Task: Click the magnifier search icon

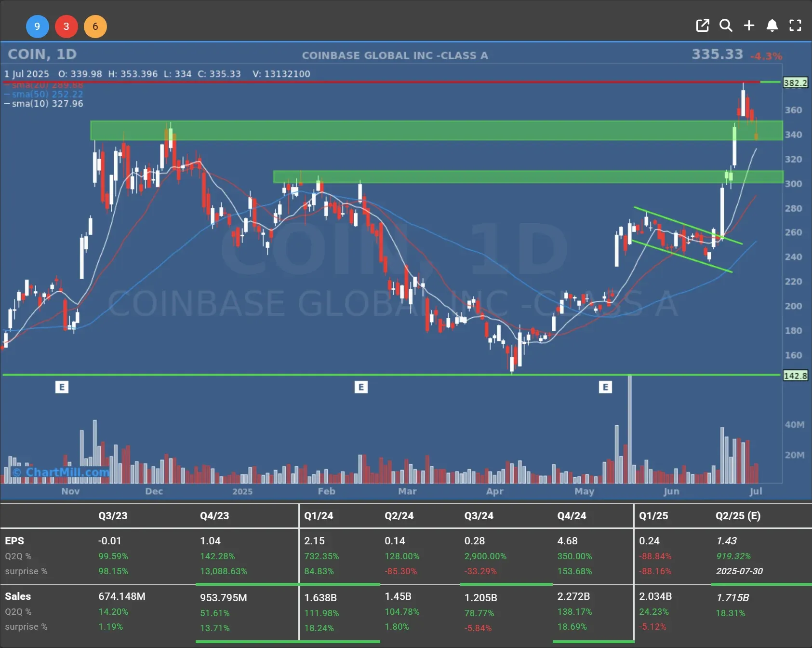Action: 726,26
